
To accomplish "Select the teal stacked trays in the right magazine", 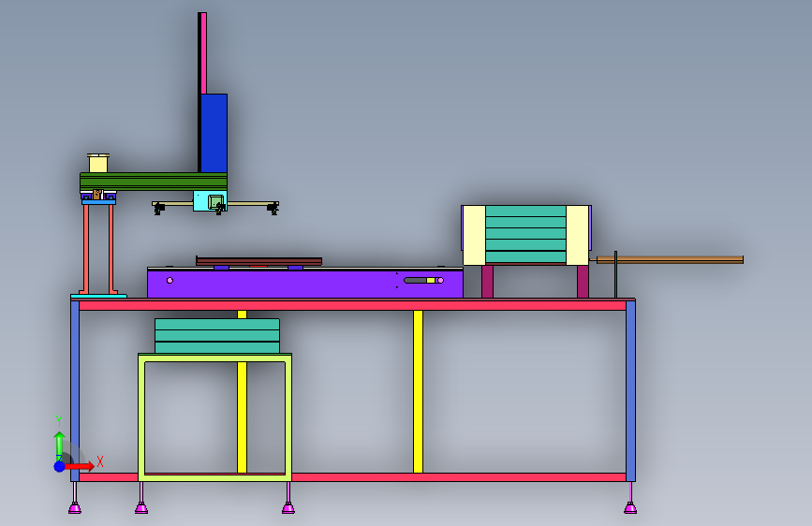I will point(525,235).
